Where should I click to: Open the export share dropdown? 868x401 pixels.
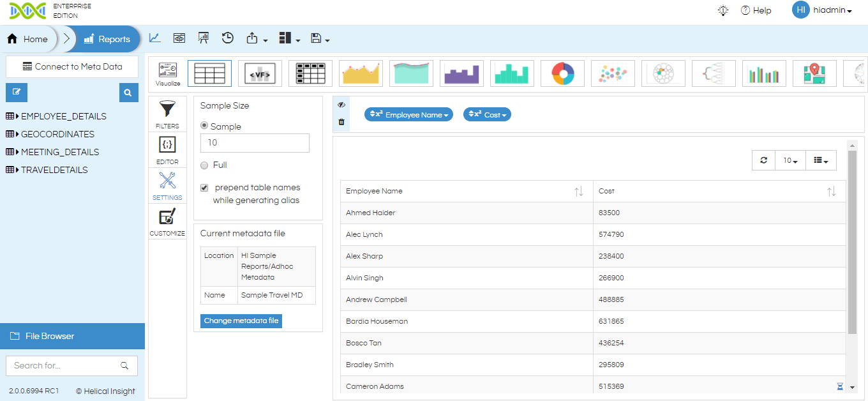click(x=257, y=39)
